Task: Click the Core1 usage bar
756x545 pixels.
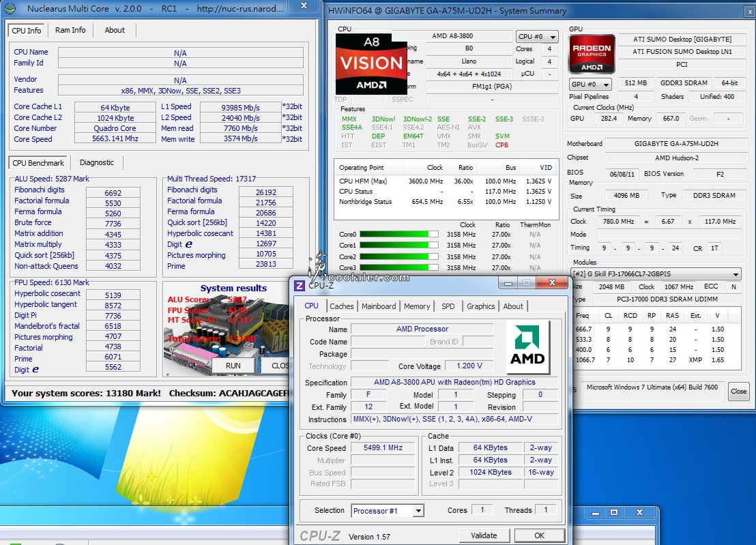Action: pyautogui.click(x=398, y=246)
